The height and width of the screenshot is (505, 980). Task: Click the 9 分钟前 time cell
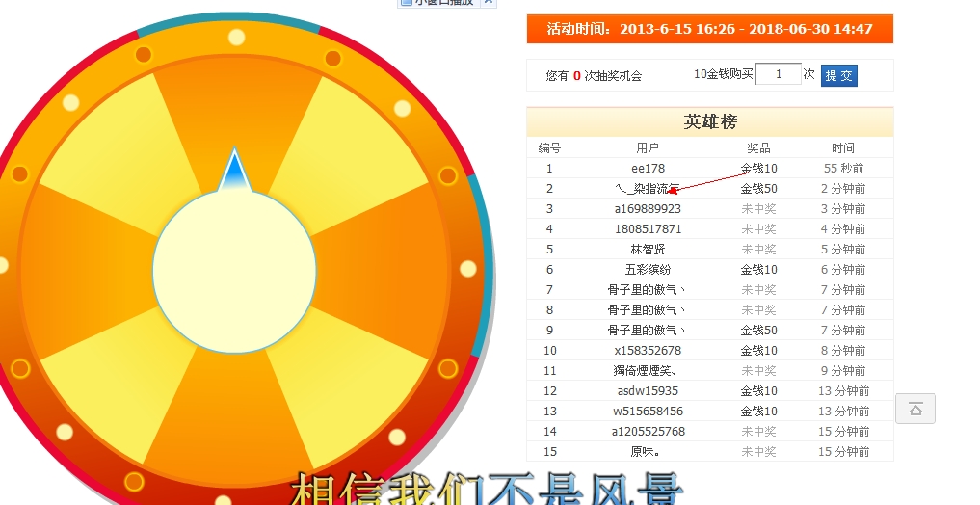pos(843,371)
